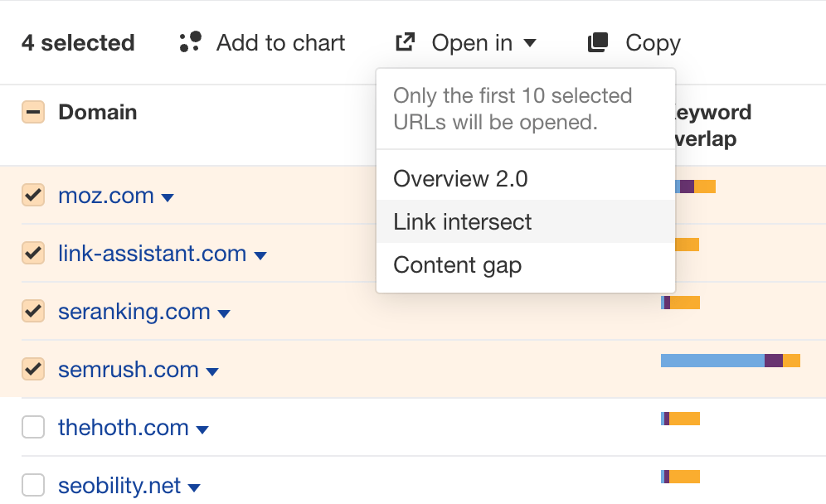The image size is (826, 504).
Task: Click the Copy clipboard icon
Action: (596, 41)
